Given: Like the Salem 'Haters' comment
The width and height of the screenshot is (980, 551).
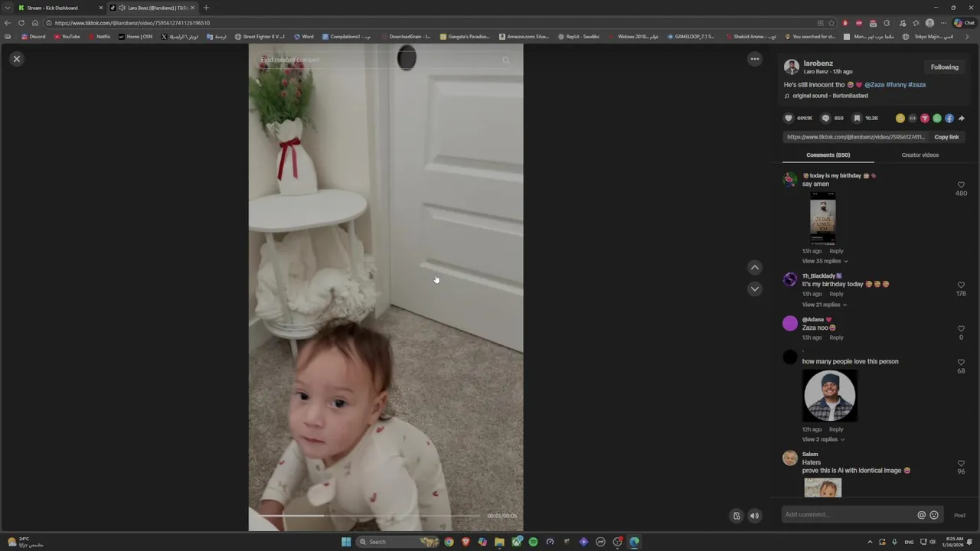Looking at the screenshot, I should click(x=961, y=464).
